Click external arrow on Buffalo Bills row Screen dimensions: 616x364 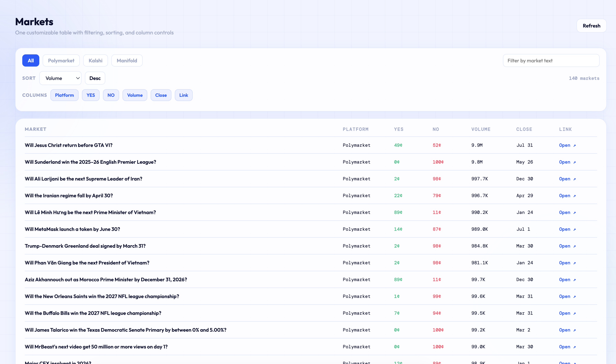[x=575, y=313]
